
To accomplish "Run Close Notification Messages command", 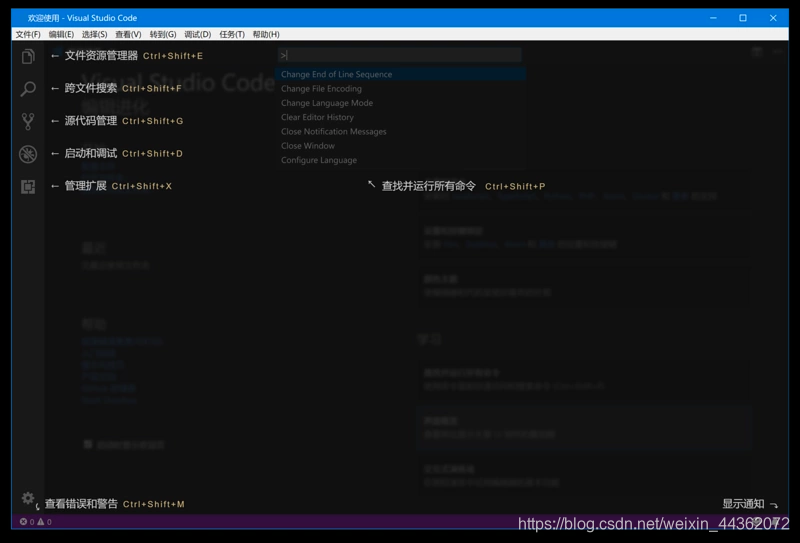I will 400,131.
